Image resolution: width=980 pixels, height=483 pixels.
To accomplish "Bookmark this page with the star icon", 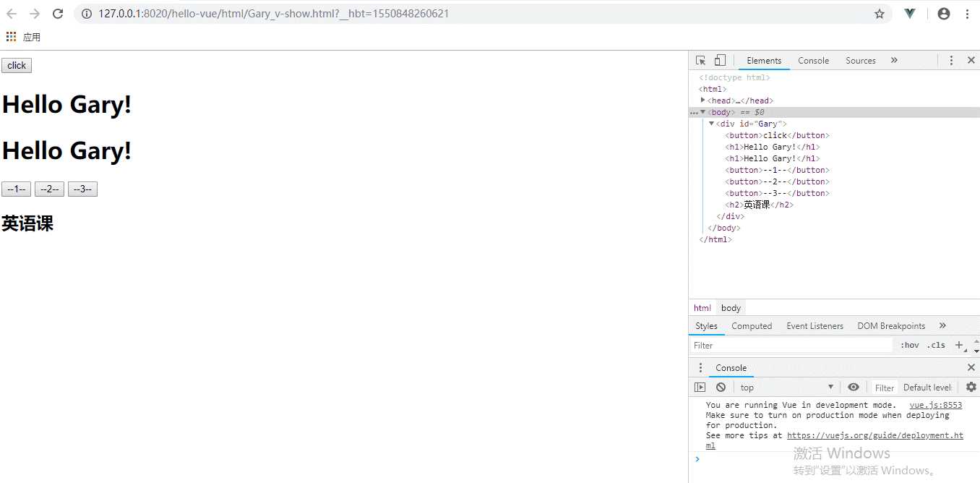I will pos(880,14).
